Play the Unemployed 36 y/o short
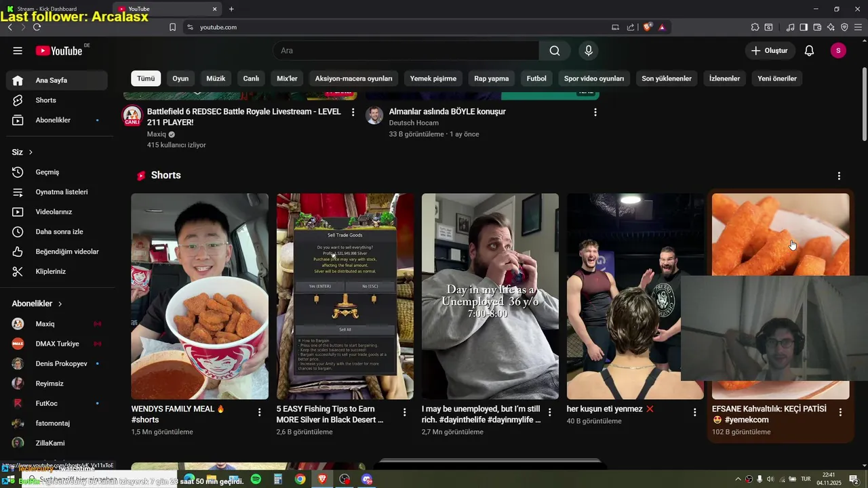Screen dimensions: 868x488 point(490,296)
